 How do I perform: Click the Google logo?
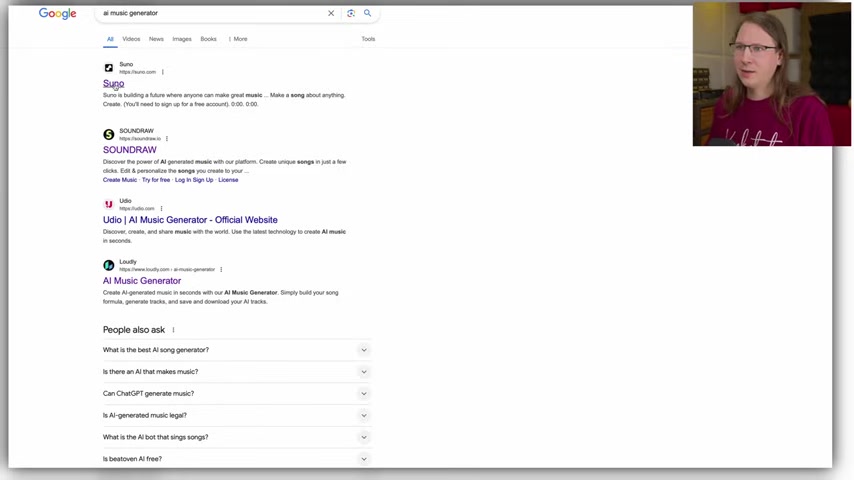(x=57, y=14)
